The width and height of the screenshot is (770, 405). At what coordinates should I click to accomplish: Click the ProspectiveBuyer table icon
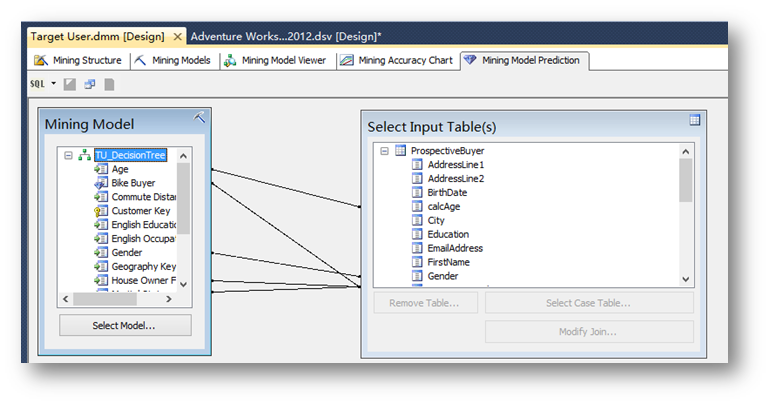(401, 150)
